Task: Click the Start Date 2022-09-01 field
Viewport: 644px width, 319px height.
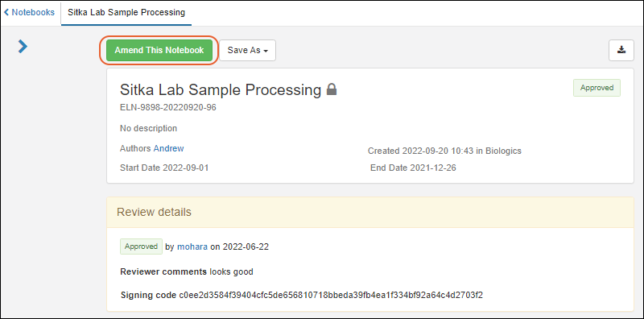Action: (164, 168)
